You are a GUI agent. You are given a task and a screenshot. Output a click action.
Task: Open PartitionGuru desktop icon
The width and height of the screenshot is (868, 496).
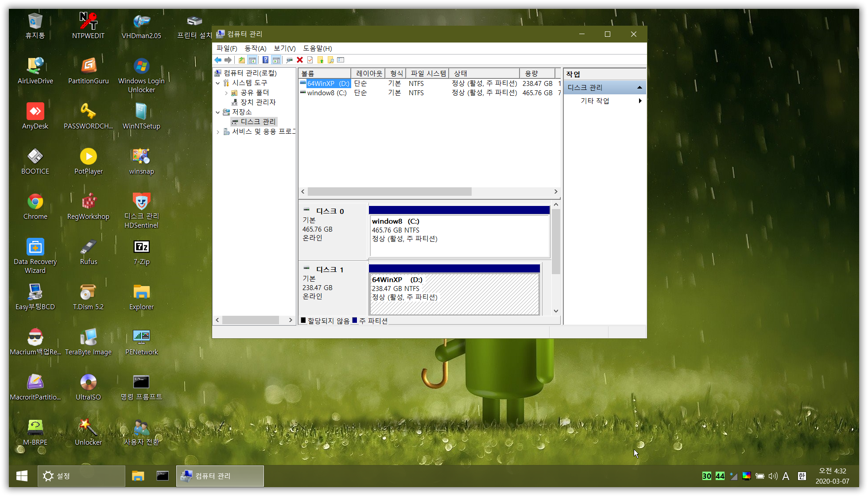pos(88,71)
